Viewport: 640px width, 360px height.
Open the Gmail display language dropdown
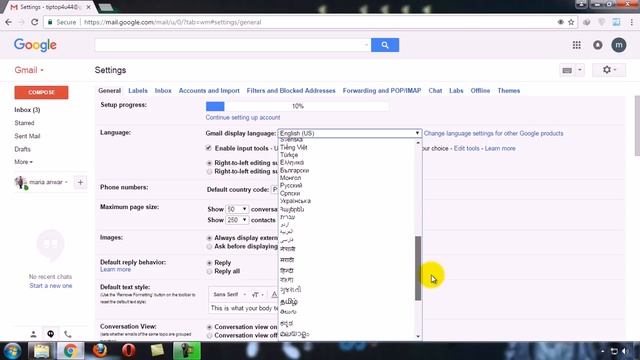tap(349, 133)
